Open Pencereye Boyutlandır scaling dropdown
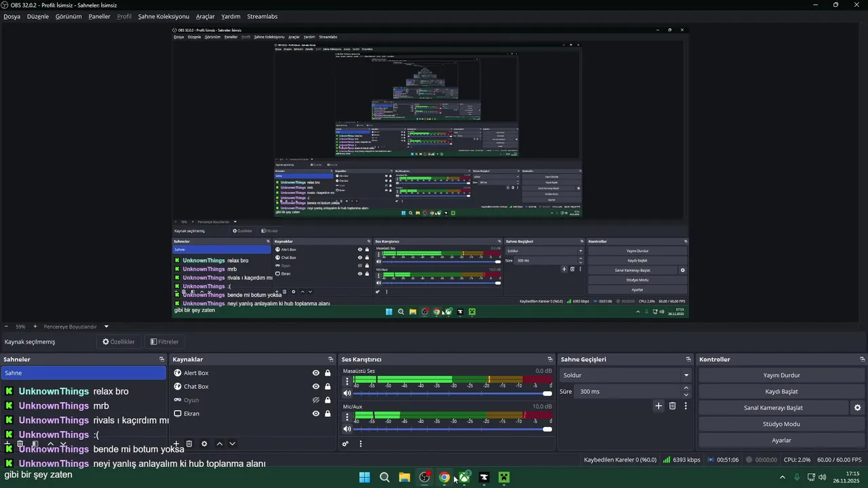This screenshot has width=868, height=488. 75,327
